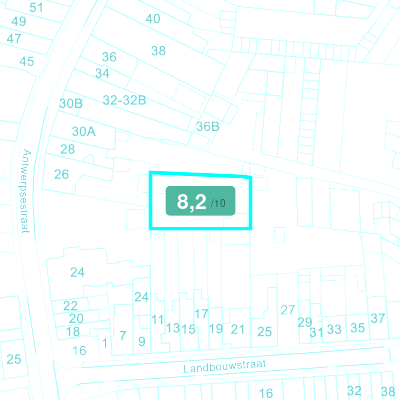Select house number 27 parcel
The image size is (400, 400).
tap(288, 310)
